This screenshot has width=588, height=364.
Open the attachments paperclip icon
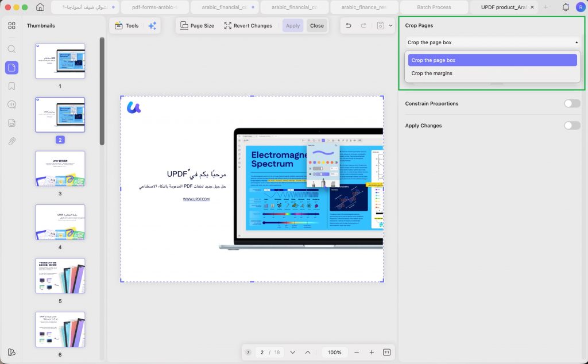coord(11,141)
